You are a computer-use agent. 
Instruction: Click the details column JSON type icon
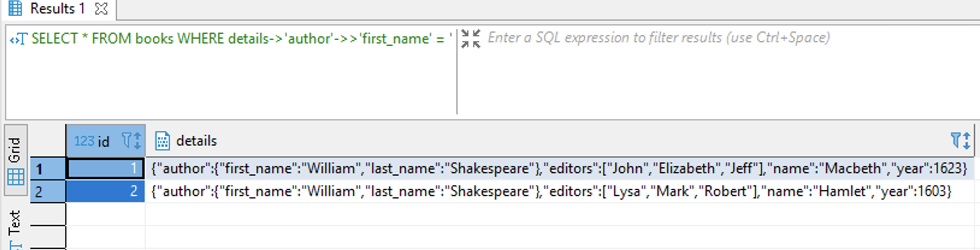pos(163,141)
